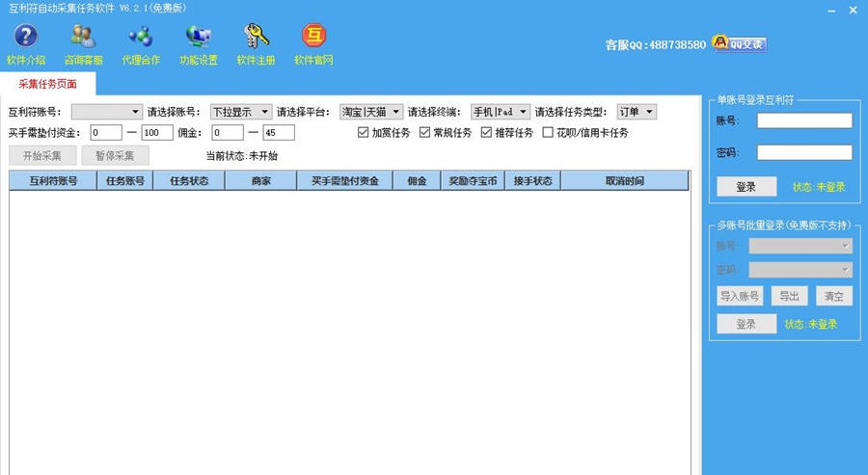Click 登录 in the 多账号批量登录 panel
868x475 pixels.
click(x=746, y=324)
